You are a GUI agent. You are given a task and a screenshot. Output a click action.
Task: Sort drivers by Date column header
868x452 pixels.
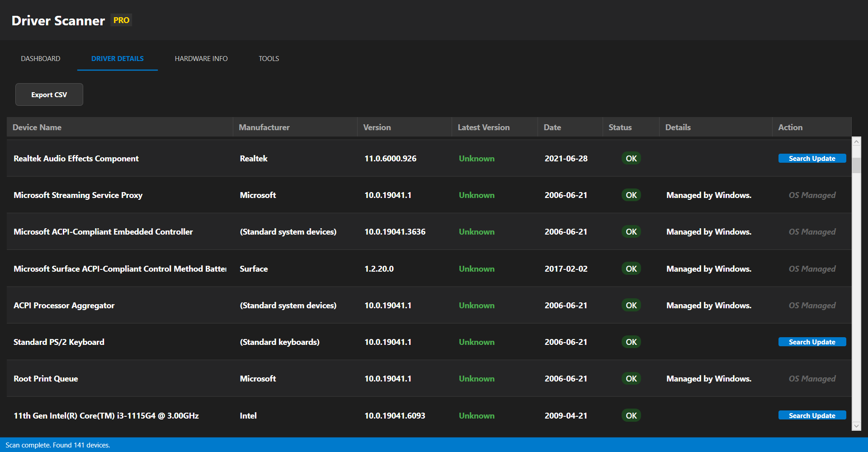coord(552,127)
